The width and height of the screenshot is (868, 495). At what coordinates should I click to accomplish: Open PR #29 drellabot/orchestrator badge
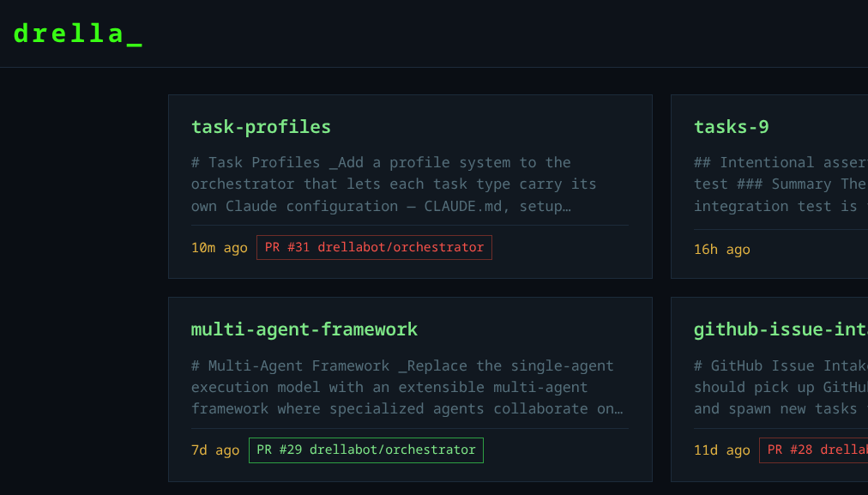[x=366, y=450]
